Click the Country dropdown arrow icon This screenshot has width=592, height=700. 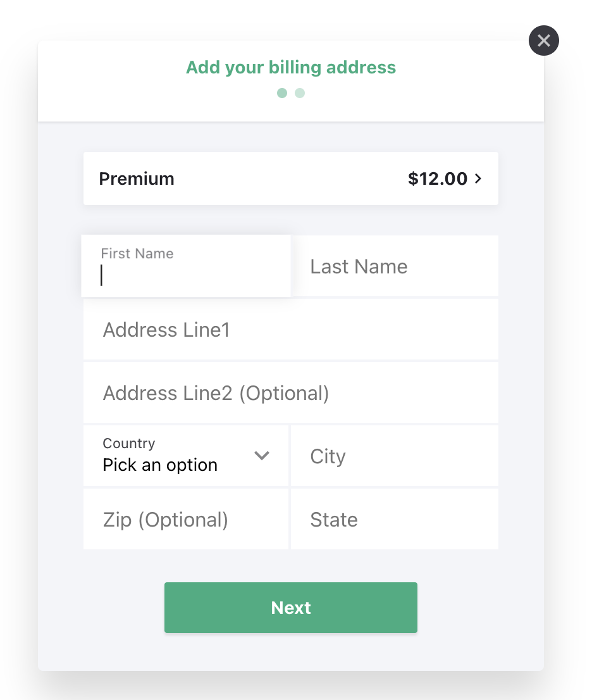click(262, 455)
